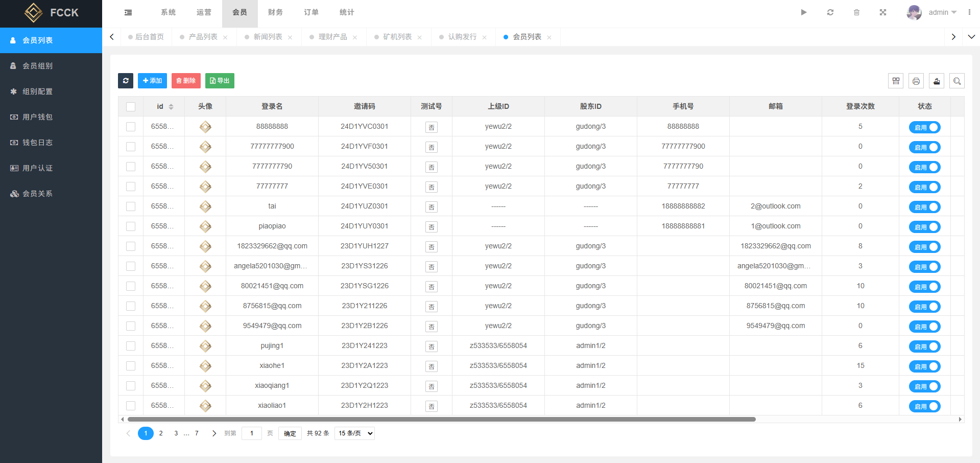Go to page 2
This screenshot has height=463, width=980.
tap(161, 433)
